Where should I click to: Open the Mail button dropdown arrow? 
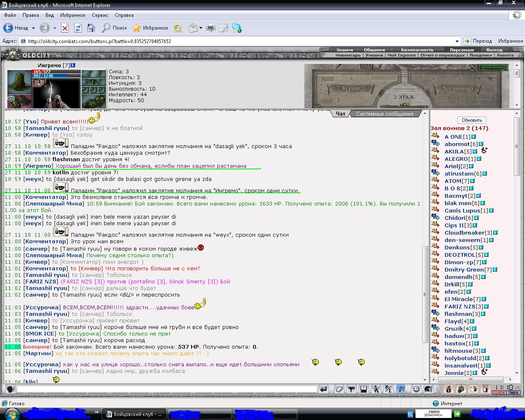(x=201, y=28)
